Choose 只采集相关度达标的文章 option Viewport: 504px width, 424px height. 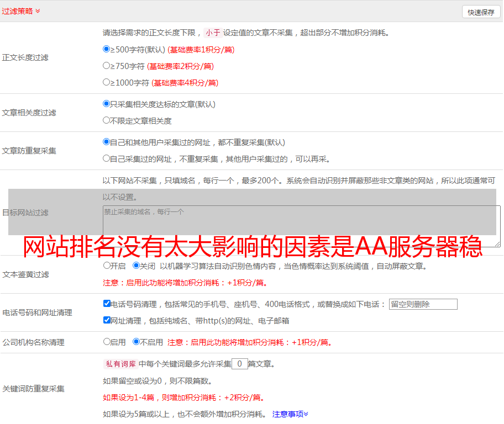[x=107, y=104]
